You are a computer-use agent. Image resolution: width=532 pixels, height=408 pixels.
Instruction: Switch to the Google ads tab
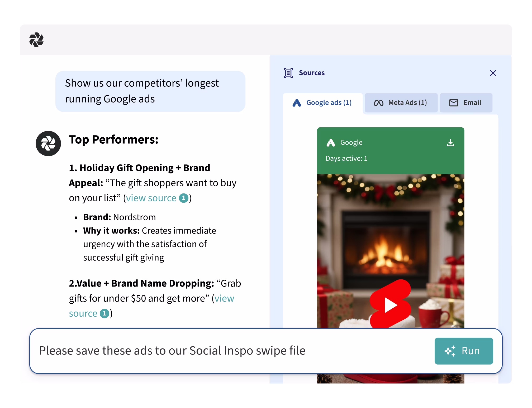tap(322, 103)
